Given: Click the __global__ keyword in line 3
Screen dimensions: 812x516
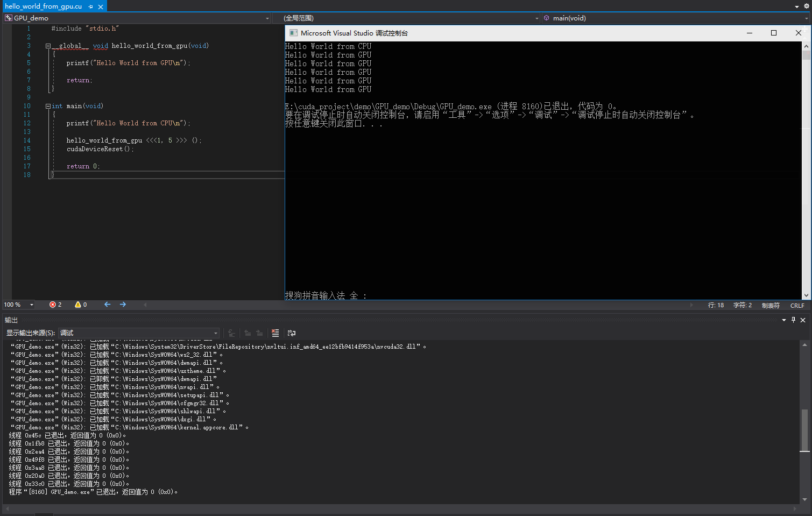Looking at the screenshot, I should 70,46.
